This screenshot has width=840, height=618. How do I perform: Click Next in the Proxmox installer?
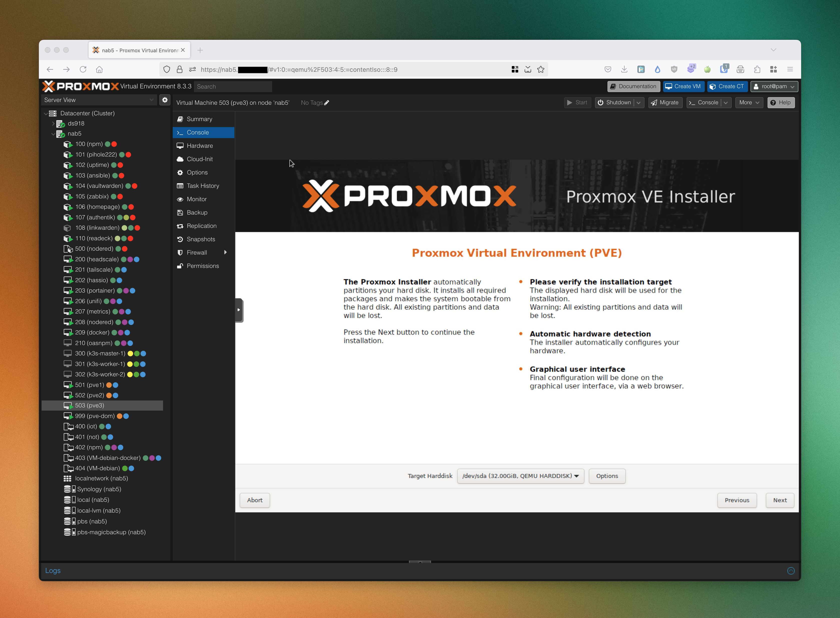[x=780, y=500]
